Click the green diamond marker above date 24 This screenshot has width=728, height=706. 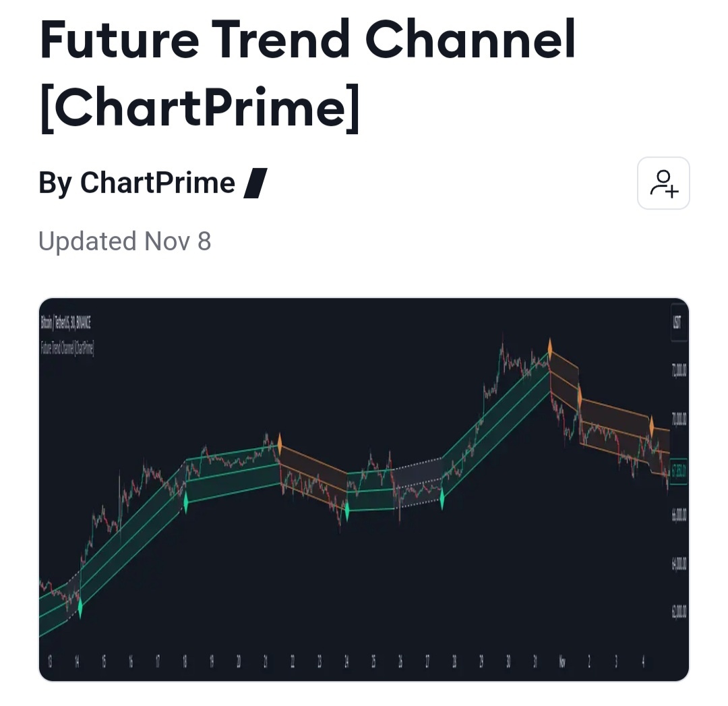(x=347, y=510)
